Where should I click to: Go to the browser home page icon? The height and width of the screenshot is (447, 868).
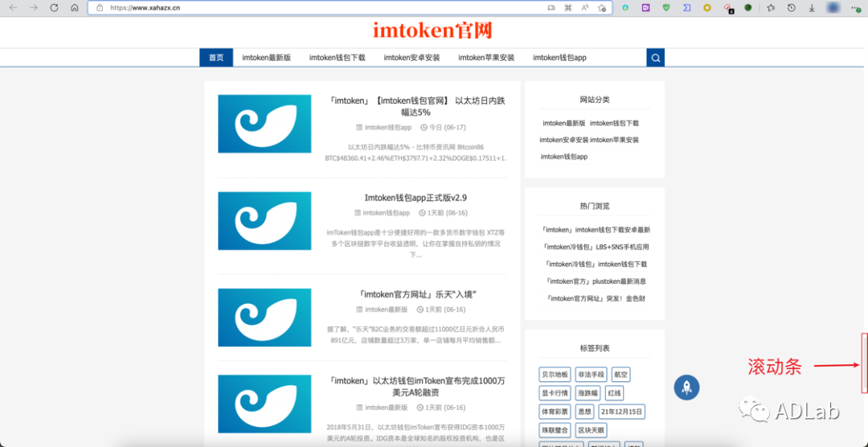click(75, 7)
